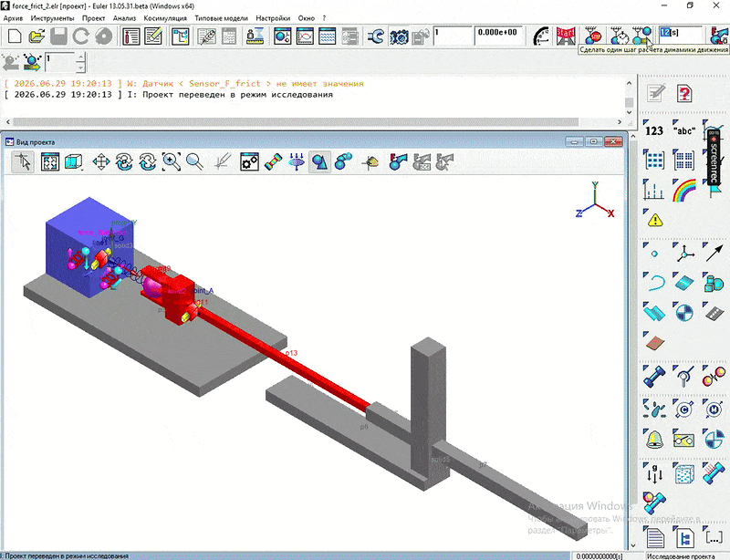Image resolution: width=730 pixels, height=560 pixels.
Task: Open the Проект menu
Action: (x=94, y=18)
